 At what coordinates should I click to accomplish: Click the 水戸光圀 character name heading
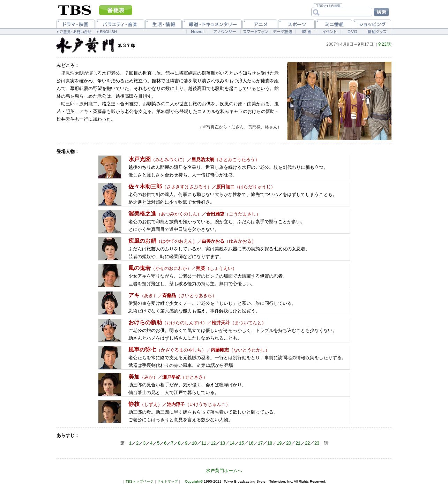140,159
